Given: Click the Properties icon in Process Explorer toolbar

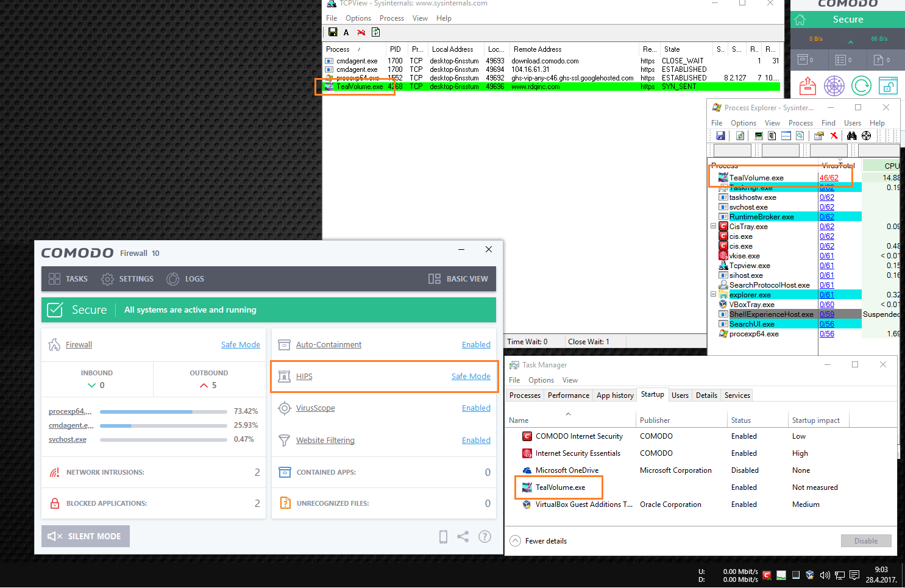Looking at the screenshot, I should [x=818, y=136].
